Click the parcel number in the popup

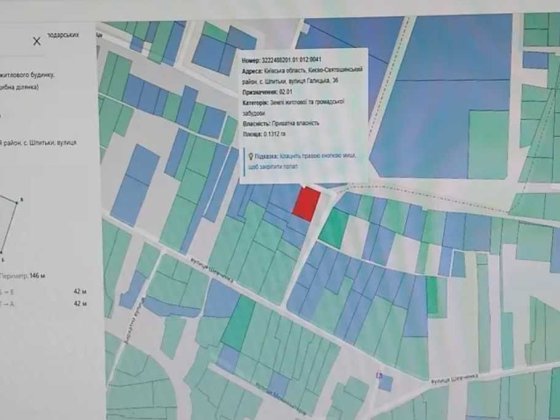pos(282,60)
